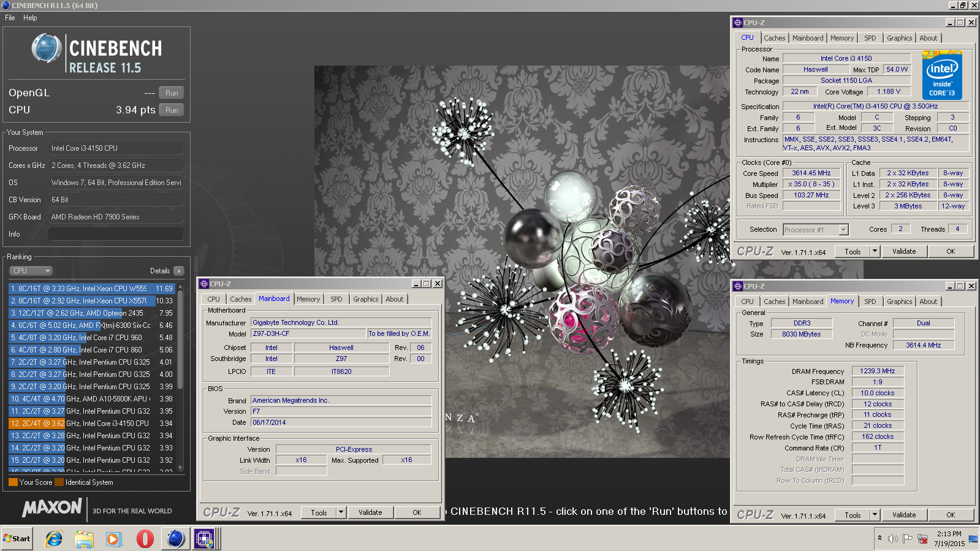Click OK in the top CPU-Z window
This screenshot has width=980, height=551.
pyautogui.click(x=951, y=251)
